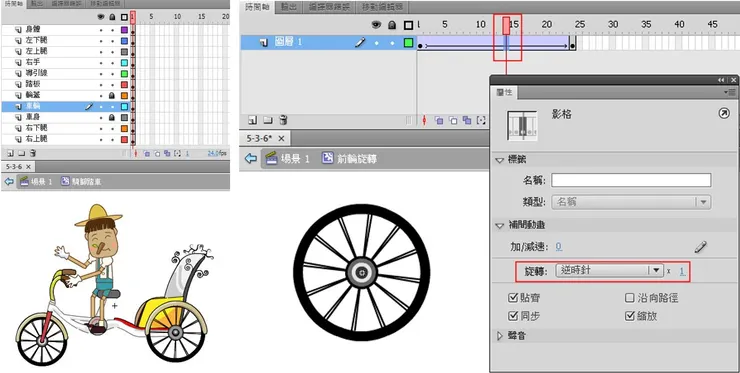Click eye column header in left timeline
This screenshot has width=740, height=373.
101,17
